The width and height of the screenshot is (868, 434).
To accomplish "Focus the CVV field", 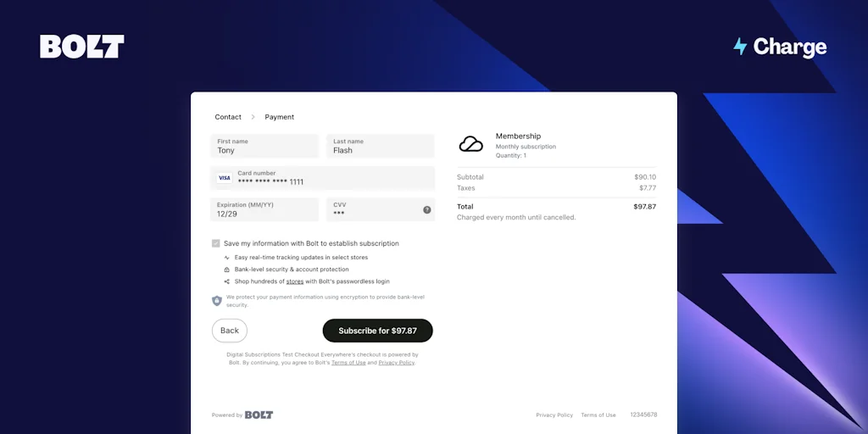I will point(381,210).
